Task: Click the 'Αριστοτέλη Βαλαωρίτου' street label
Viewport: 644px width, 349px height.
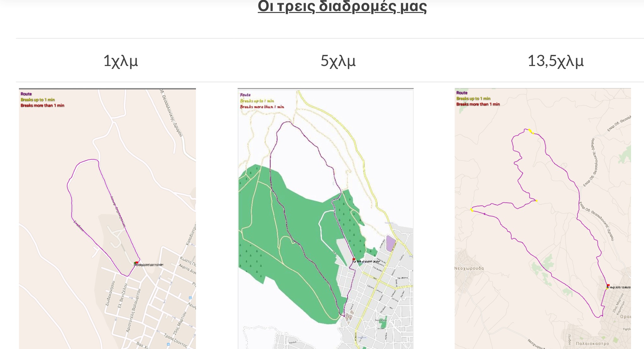Action: (x=133, y=310)
